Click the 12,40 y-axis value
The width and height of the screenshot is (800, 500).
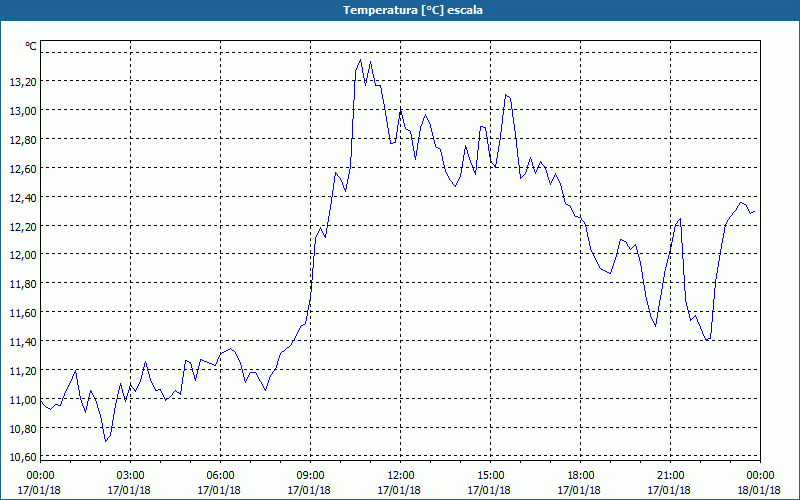pos(23,197)
